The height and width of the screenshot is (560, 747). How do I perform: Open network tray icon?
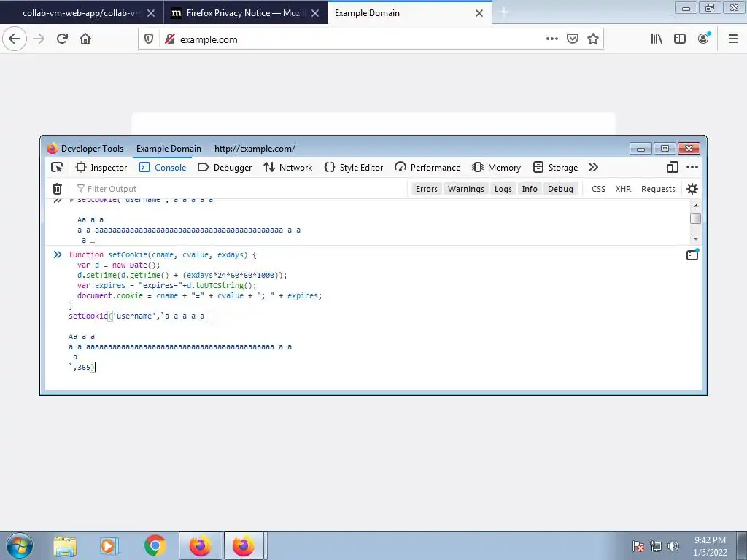coord(656,545)
